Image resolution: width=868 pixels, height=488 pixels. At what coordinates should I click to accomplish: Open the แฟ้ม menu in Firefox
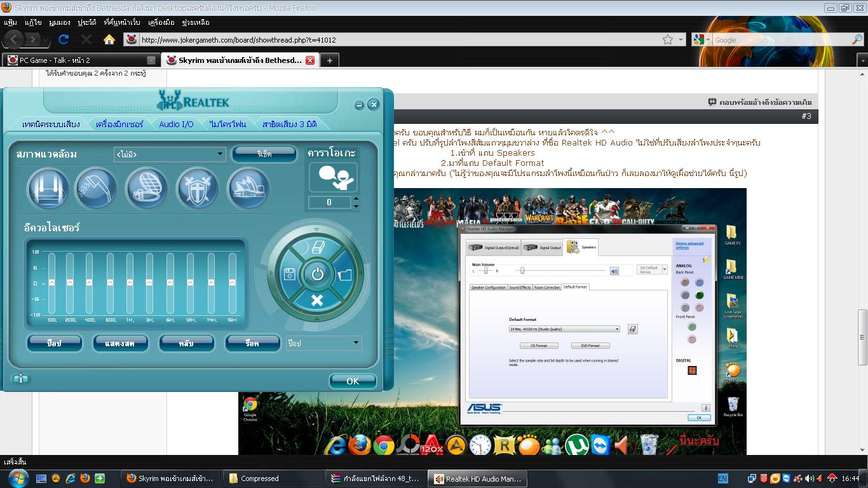tap(10, 22)
